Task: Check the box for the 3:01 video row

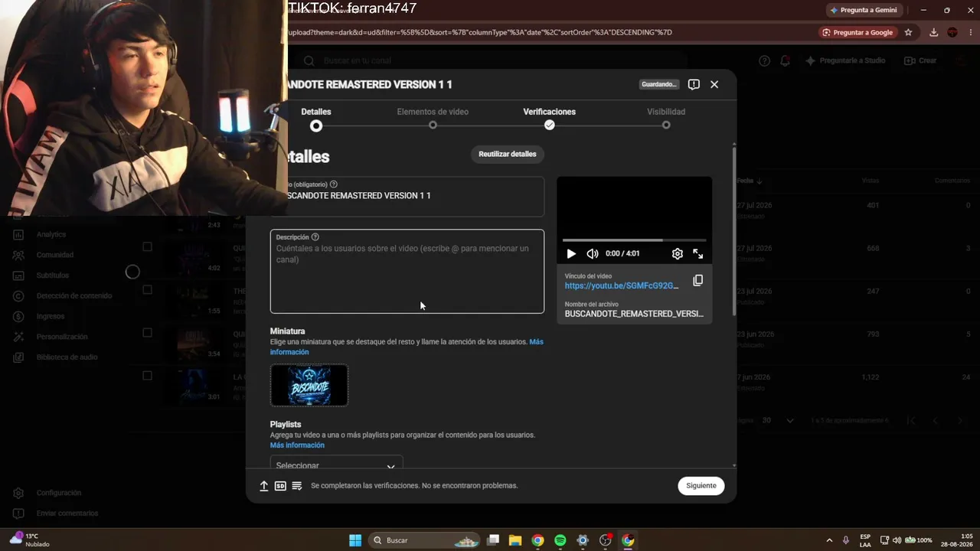Action: [147, 375]
